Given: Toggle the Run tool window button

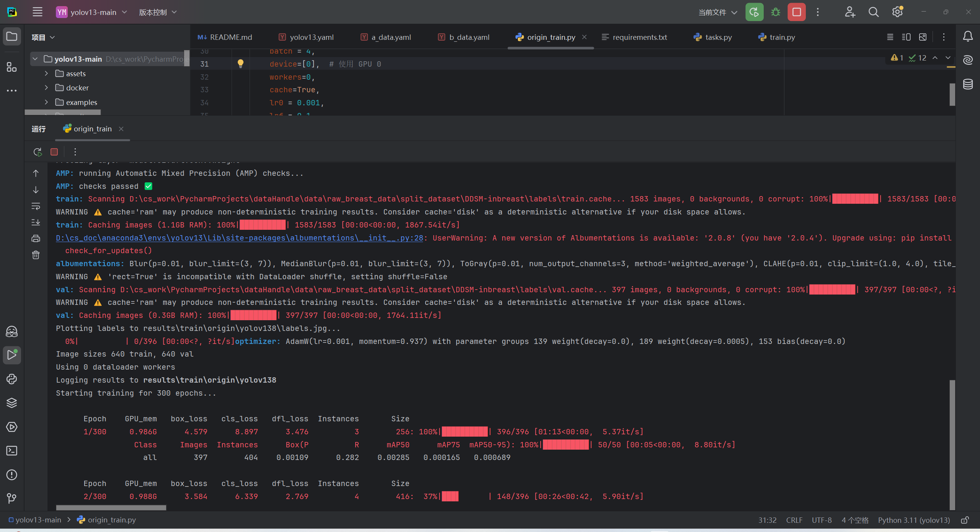Looking at the screenshot, I should point(12,355).
